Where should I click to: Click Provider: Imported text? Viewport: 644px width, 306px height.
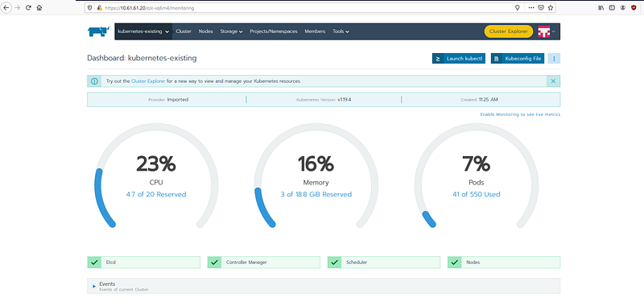point(168,100)
